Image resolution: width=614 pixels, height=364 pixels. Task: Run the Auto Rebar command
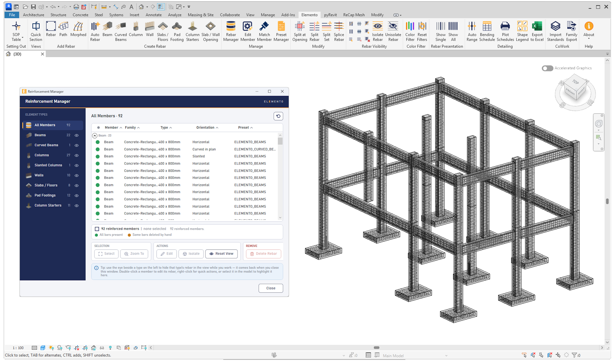[x=95, y=31]
